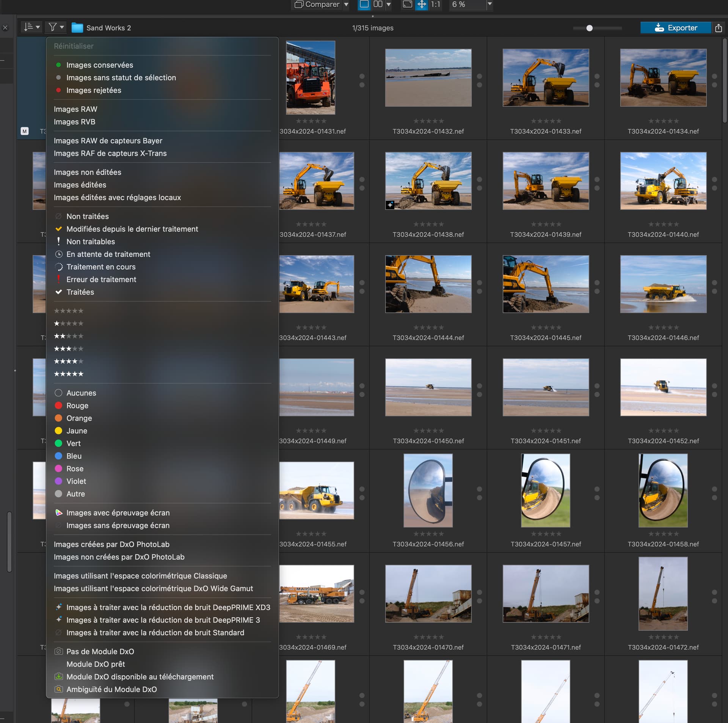This screenshot has height=723, width=728.
Task: Choose Images RAW filter entry
Action: [75, 109]
